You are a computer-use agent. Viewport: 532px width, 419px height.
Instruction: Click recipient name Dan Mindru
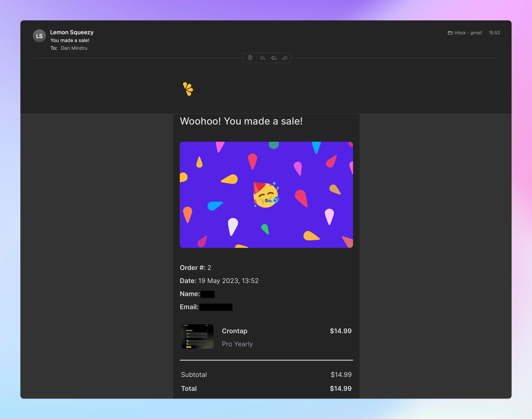(x=74, y=48)
